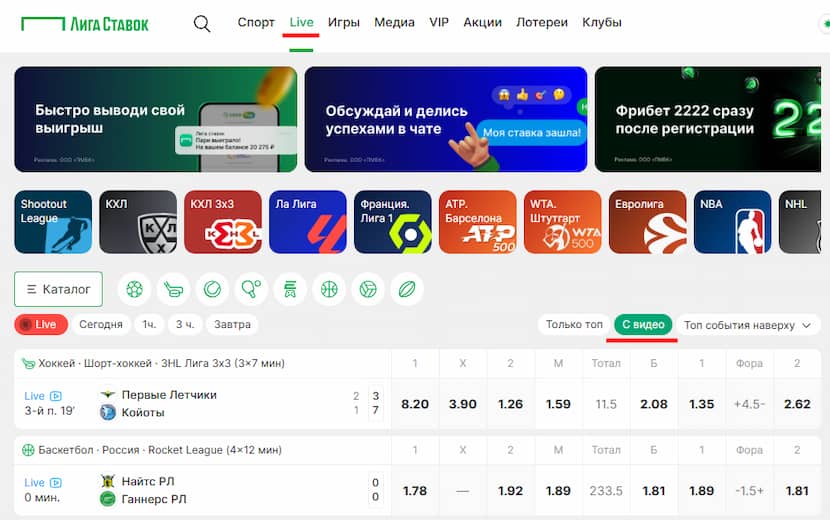The height and width of the screenshot is (520, 830).
Task: Filter by tennis ball sport icon
Action: tap(212, 289)
